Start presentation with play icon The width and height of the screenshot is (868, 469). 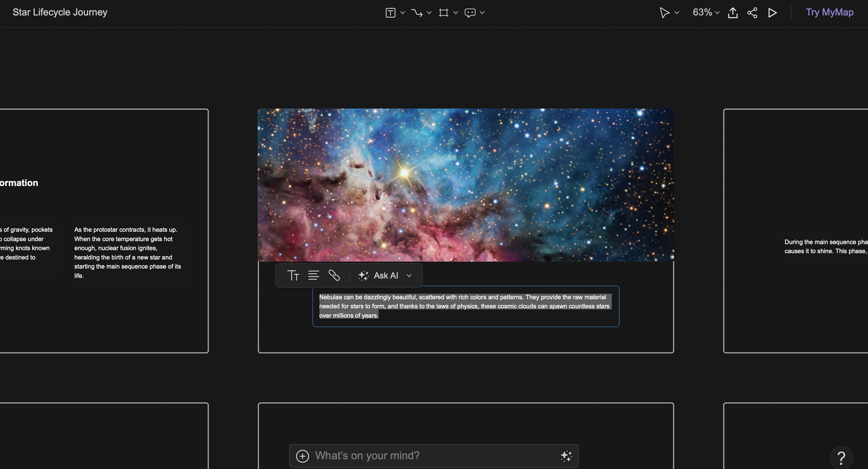pos(772,13)
